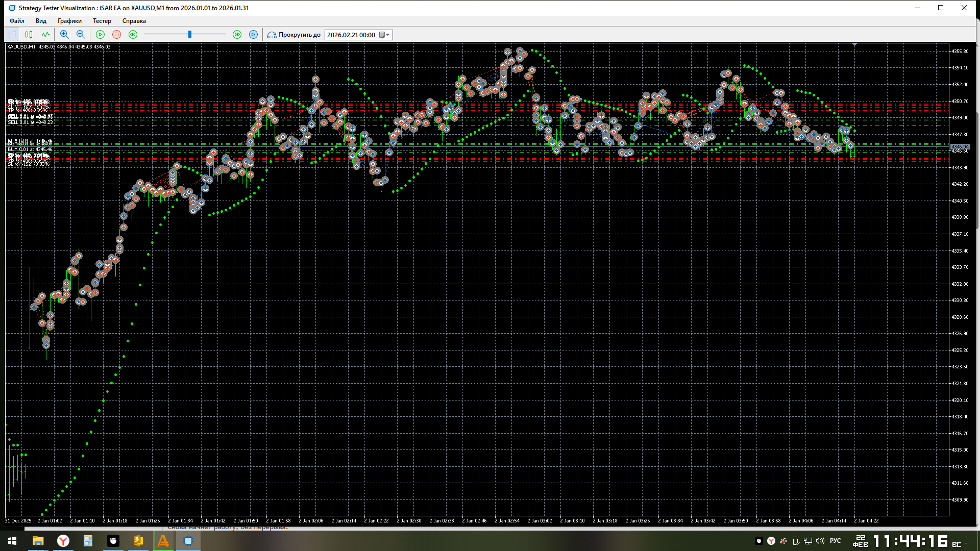Open Yandex Browser from the taskbar
Screen dimensions: 980x551
click(x=63, y=541)
